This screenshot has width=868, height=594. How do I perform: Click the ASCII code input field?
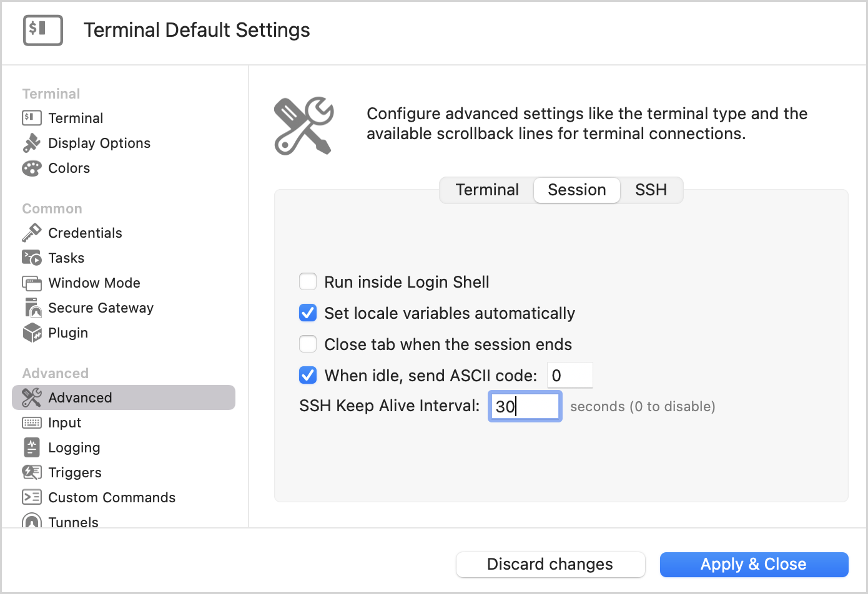click(570, 376)
